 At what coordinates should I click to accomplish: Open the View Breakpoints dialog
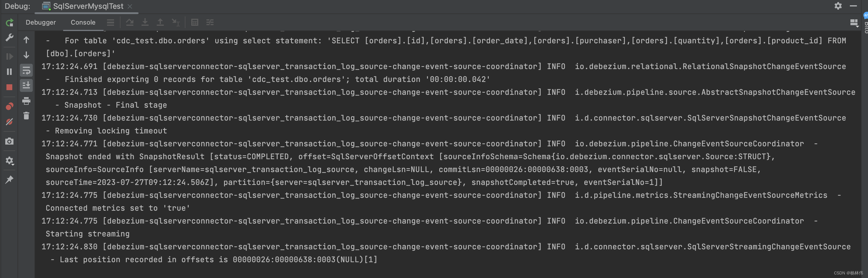point(9,105)
